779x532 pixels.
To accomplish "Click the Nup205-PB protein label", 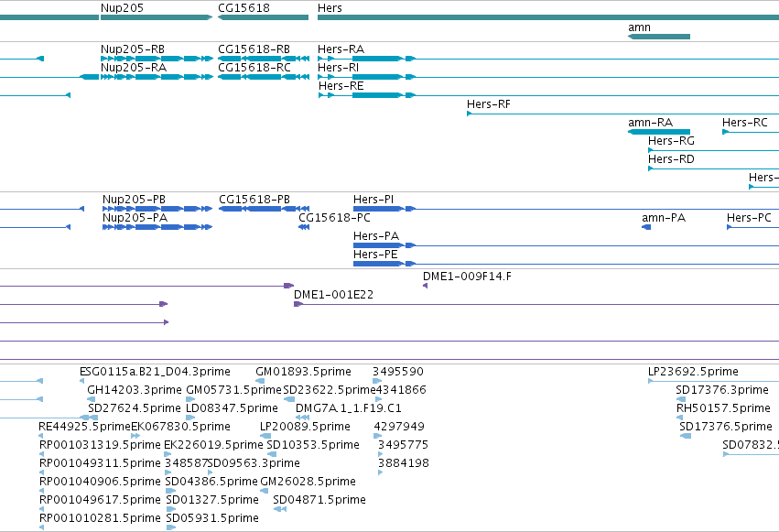I will [x=135, y=200].
